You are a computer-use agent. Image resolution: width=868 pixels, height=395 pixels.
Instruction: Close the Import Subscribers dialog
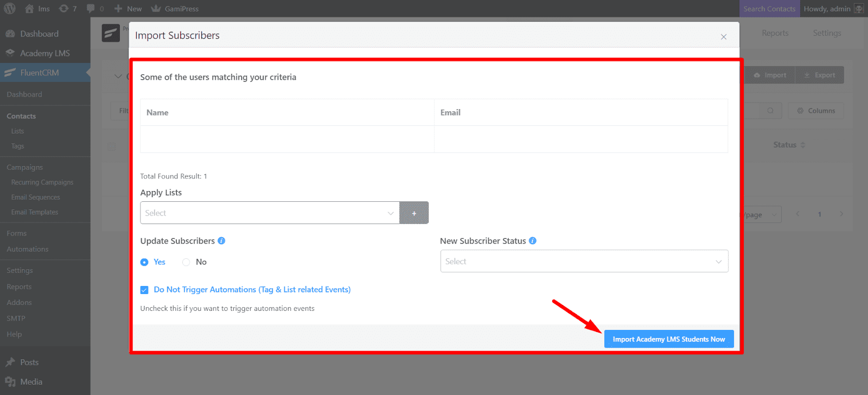tap(723, 37)
